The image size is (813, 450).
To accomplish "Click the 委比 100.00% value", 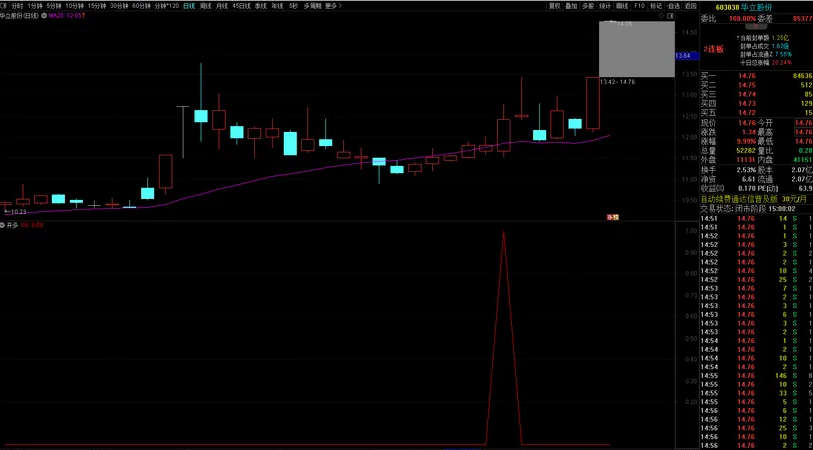I will tap(742, 18).
